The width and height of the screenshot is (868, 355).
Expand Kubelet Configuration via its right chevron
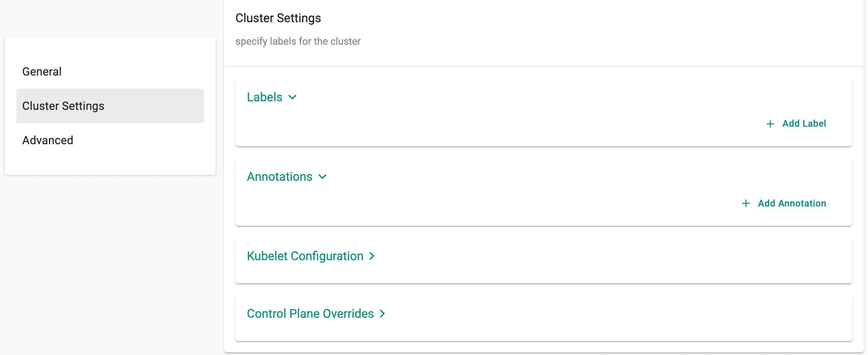coord(372,256)
